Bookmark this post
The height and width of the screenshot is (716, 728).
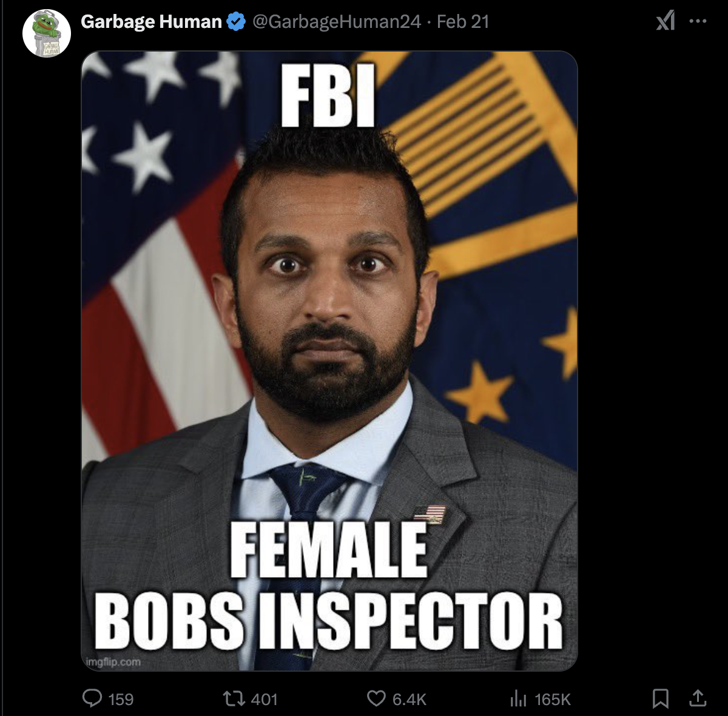(x=661, y=699)
